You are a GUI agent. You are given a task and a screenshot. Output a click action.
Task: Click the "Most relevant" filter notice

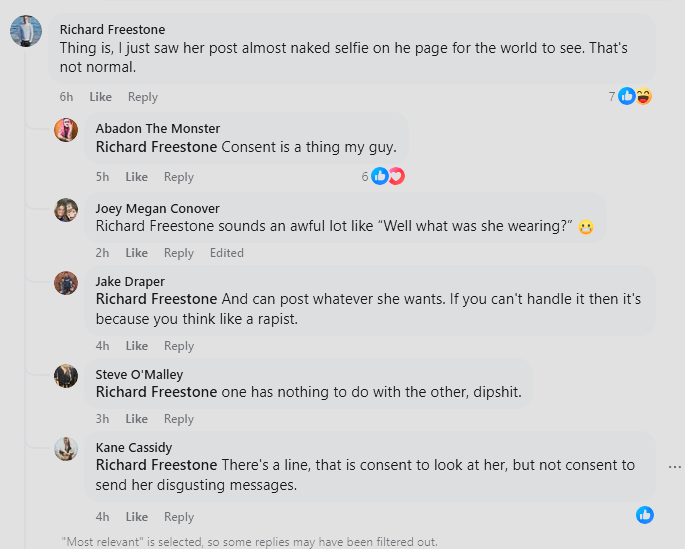[x=249, y=542]
